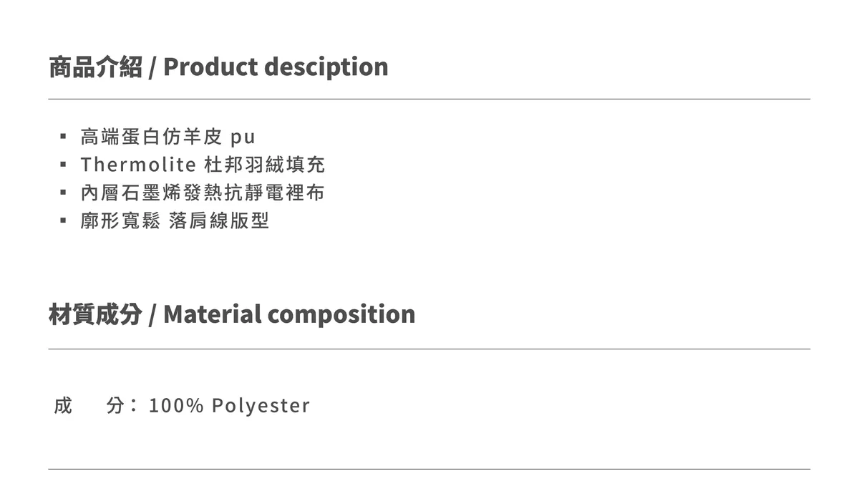This screenshot has height=504, width=859.
Task: Click the bullet marker before Thermolite
Action: point(64,165)
